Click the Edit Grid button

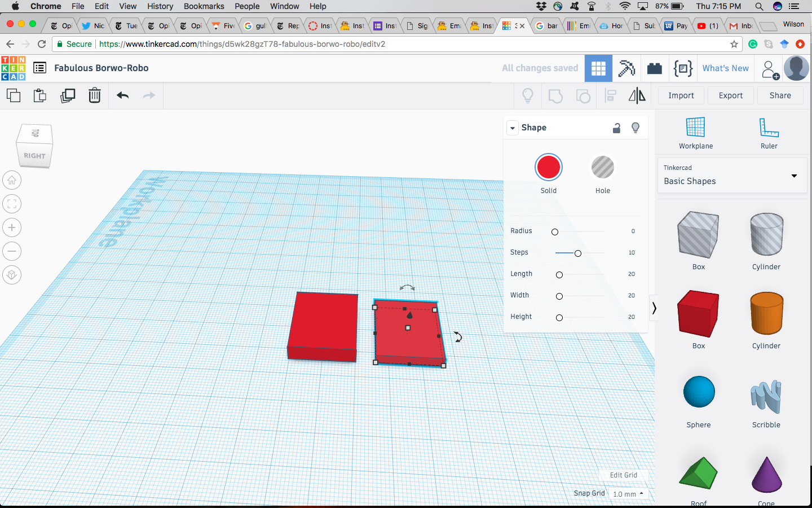(624, 475)
